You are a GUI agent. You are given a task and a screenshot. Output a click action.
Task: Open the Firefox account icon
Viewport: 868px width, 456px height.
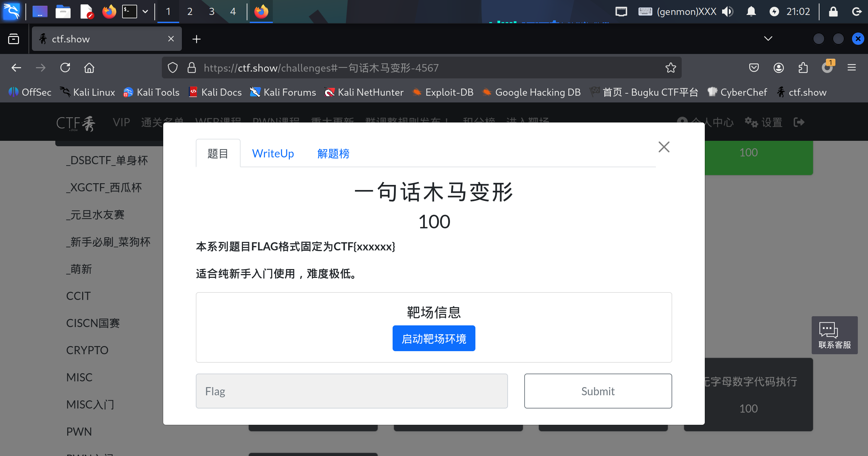click(x=778, y=68)
